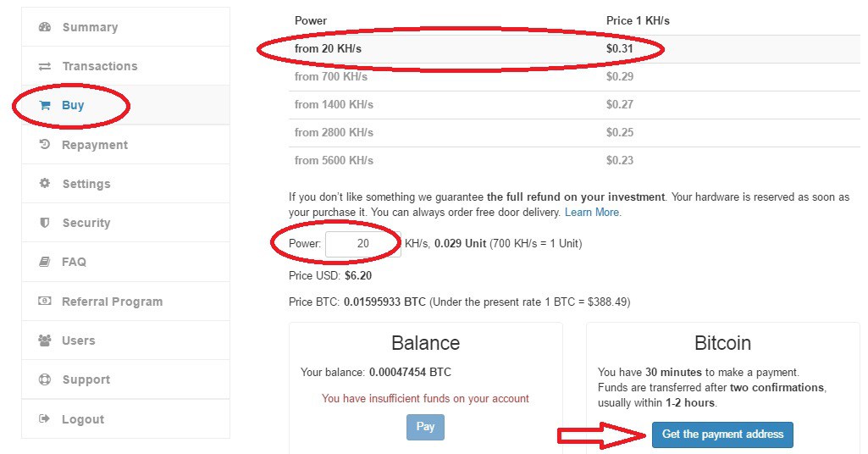
Task: Go to the Referral Program page
Action: coord(112,302)
